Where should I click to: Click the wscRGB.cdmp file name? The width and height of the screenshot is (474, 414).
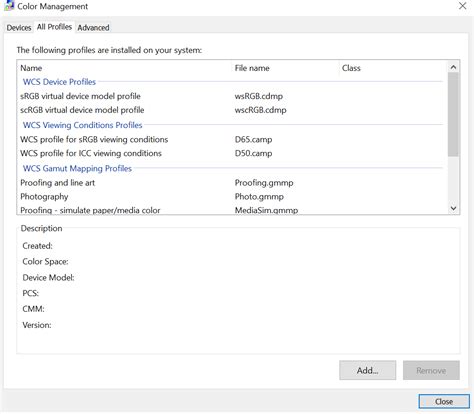pyautogui.click(x=260, y=110)
